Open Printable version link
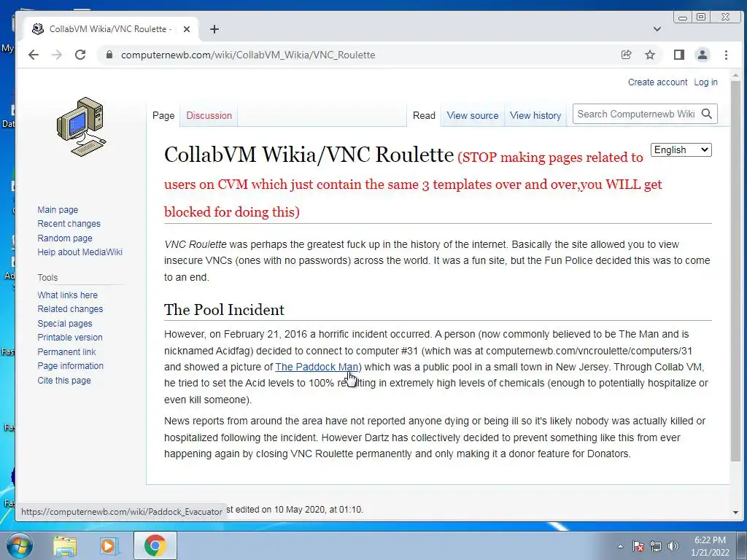Image resolution: width=747 pixels, height=560 pixels. tap(70, 337)
